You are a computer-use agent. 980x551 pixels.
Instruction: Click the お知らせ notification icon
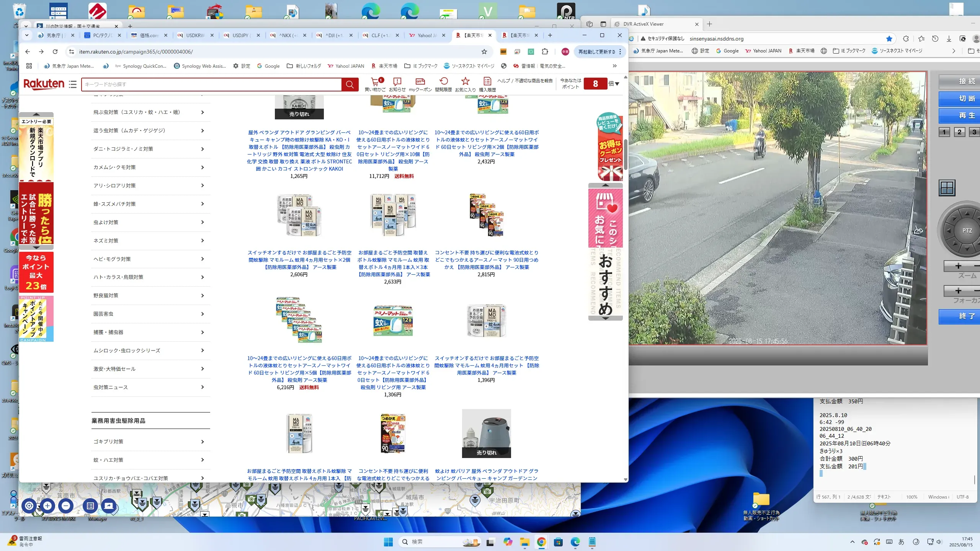(x=397, y=82)
